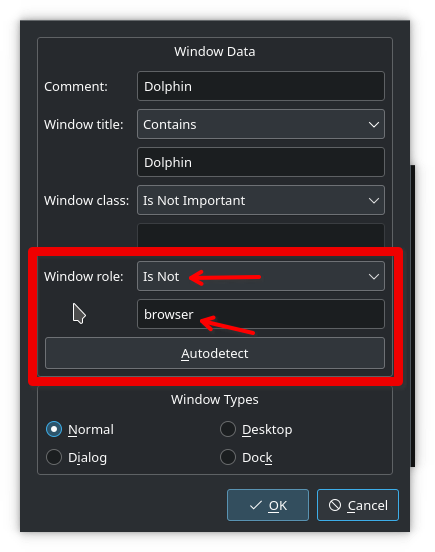Open the 'Is Not Important' combo box
Screen dimensions: 435x552
[x=260, y=200]
